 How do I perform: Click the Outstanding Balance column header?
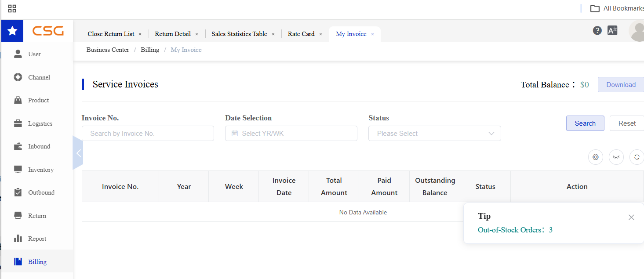point(435,186)
